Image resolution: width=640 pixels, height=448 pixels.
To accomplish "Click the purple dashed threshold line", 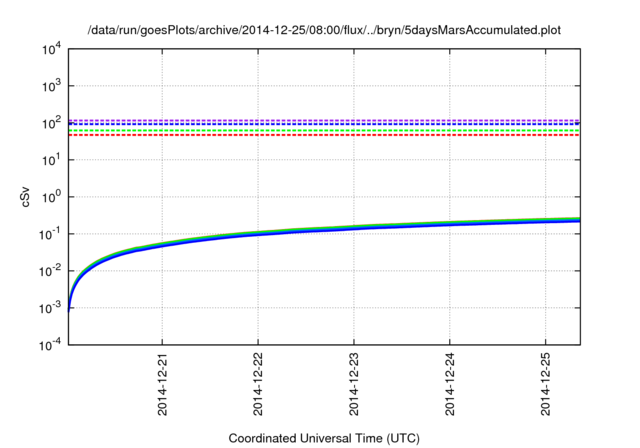I will tap(324, 120).
